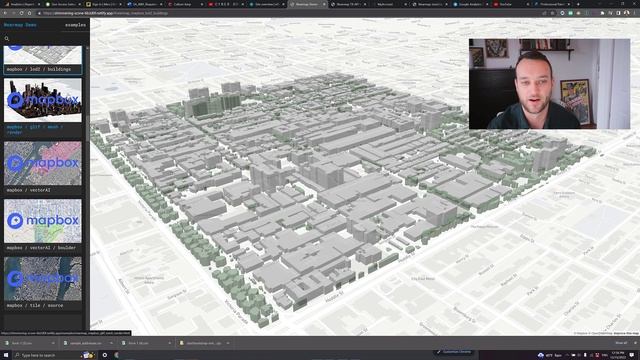Image resolution: width=640 pixels, height=360 pixels.
Task: Expand options chevron for zip download
Action: tap(228, 343)
